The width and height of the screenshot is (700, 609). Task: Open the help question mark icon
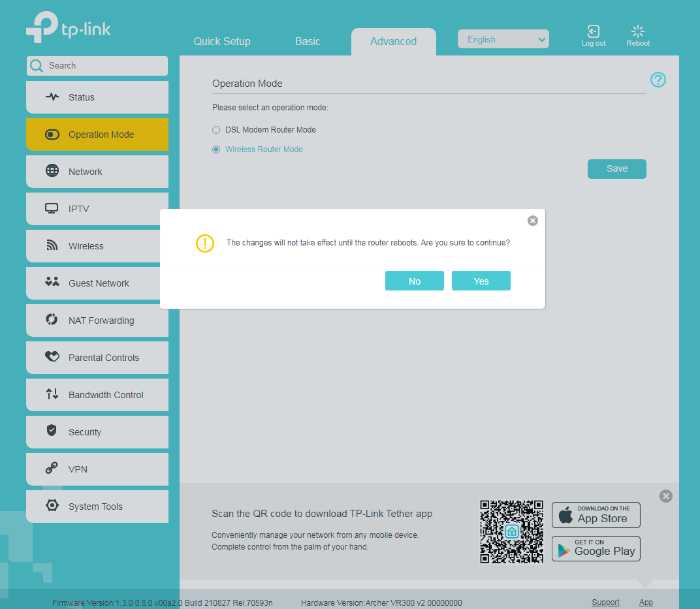click(x=658, y=80)
